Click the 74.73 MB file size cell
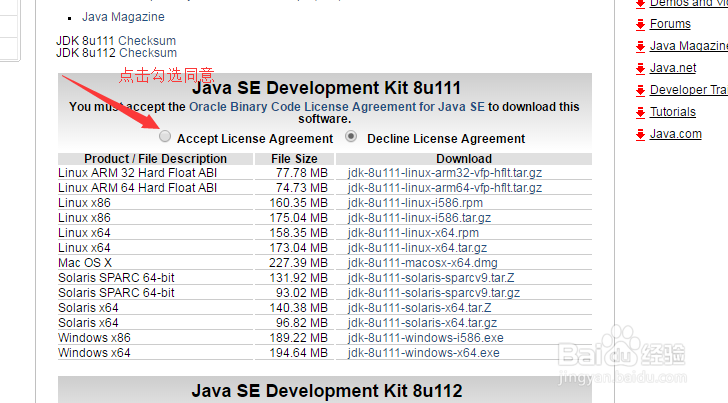 [302, 188]
